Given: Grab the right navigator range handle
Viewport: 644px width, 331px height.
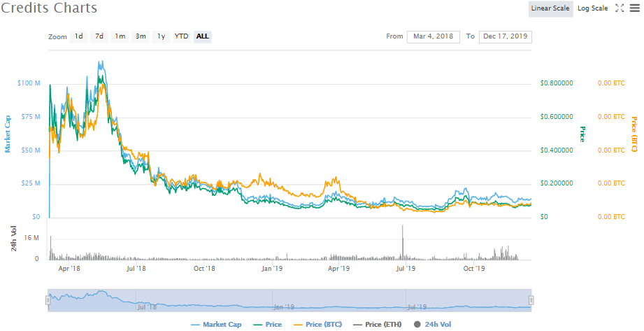Looking at the screenshot, I should point(531,300).
